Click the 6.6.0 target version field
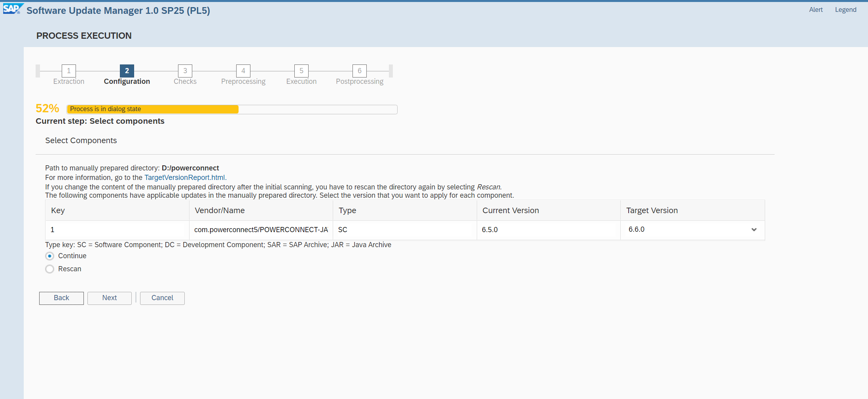This screenshot has height=399, width=868. (684, 230)
